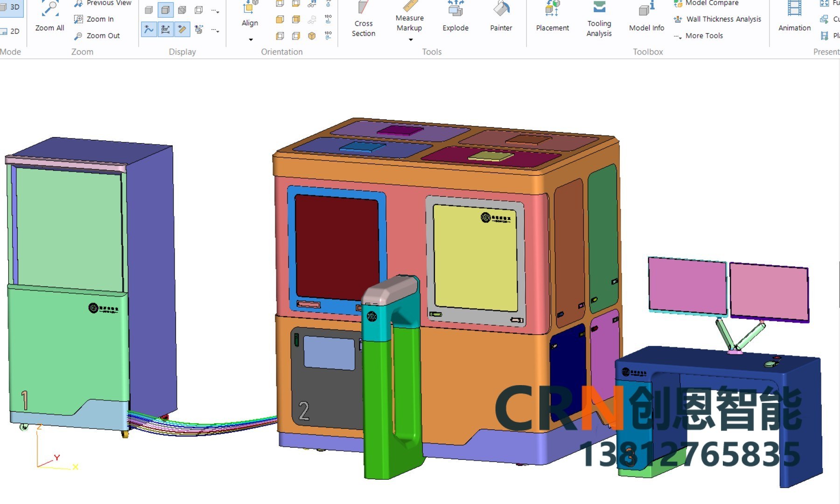Click the top-second orientation view cube
The image size is (840, 504).
click(x=296, y=4)
